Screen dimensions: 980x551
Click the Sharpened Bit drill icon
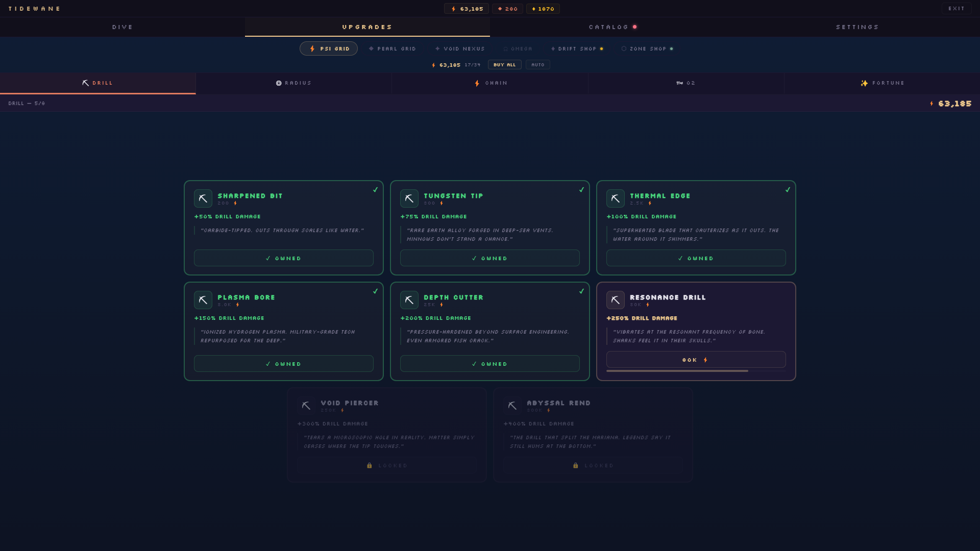pyautogui.click(x=203, y=198)
